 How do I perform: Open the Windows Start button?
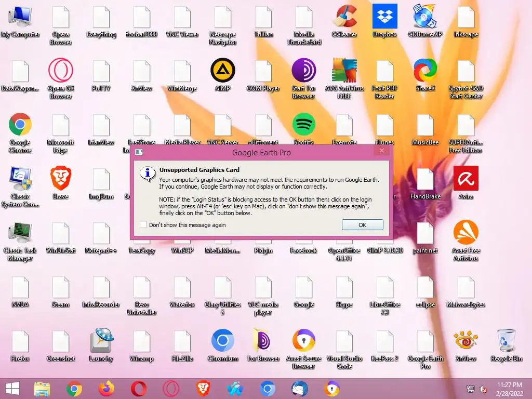[12, 389]
